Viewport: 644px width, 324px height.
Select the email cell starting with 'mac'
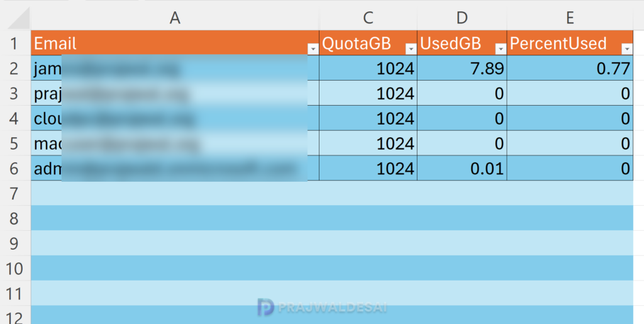point(175,143)
